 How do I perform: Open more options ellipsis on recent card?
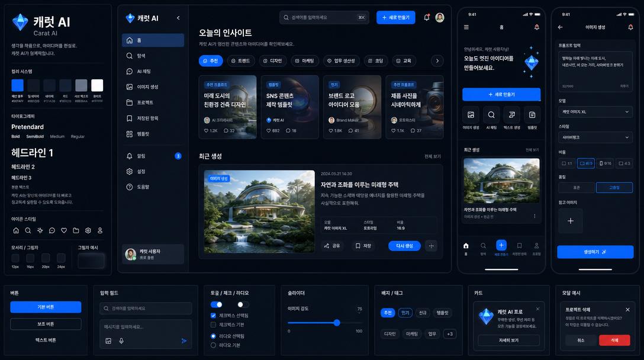[x=432, y=246]
